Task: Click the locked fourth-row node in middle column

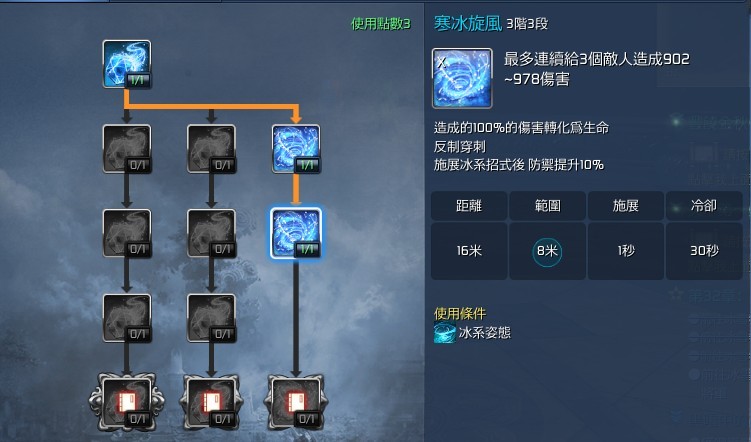Action: pos(211,318)
